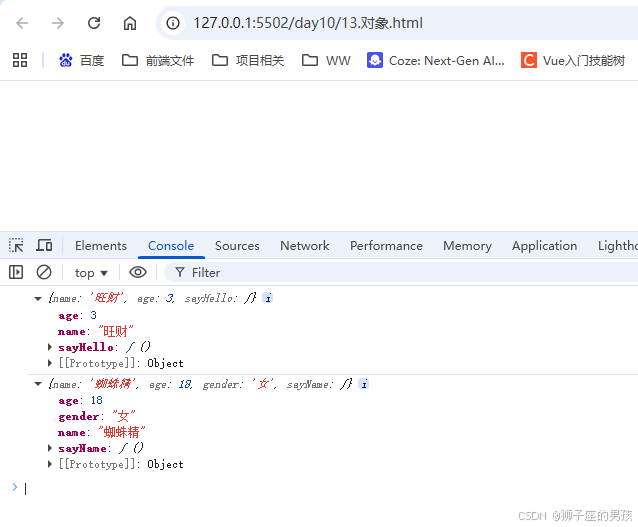Open the top JavaScript context dropdown
The image size is (638, 527).
click(91, 273)
